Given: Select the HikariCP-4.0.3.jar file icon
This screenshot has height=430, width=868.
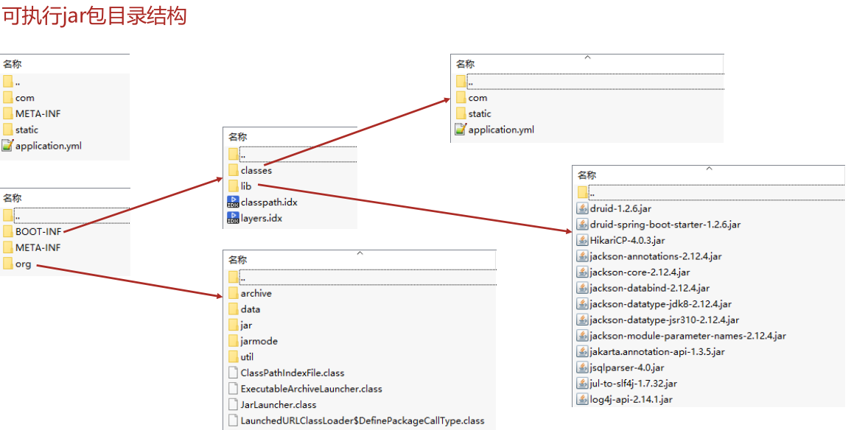Looking at the screenshot, I should click(582, 240).
